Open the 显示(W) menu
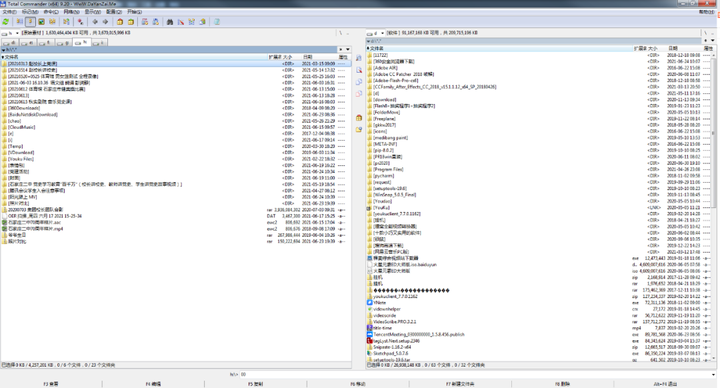This screenshot has height=388, width=720. pyautogui.click(x=92, y=11)
